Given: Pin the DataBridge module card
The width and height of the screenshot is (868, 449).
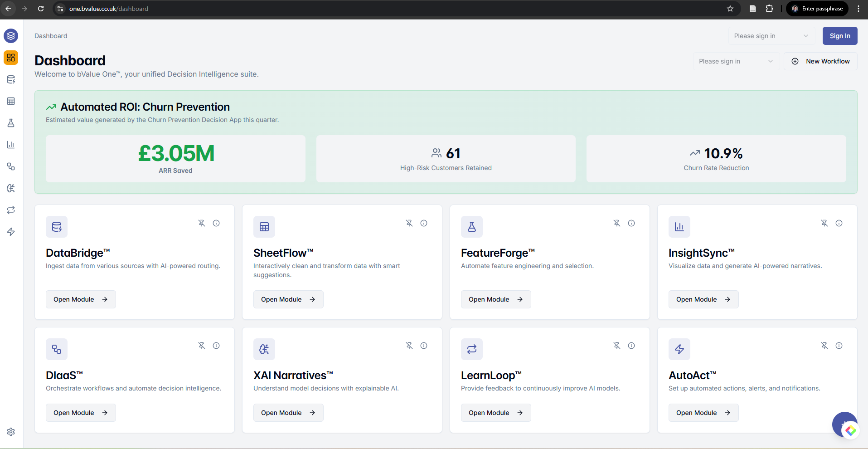Looking at the screenshot, I should pos(201,223).
